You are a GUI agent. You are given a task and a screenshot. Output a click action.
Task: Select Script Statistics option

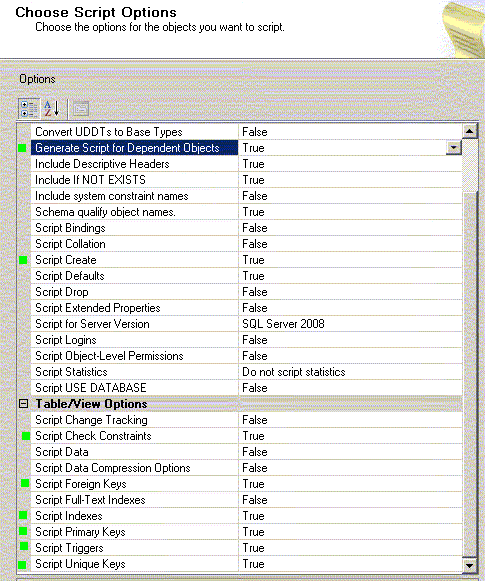coord(71,372)
